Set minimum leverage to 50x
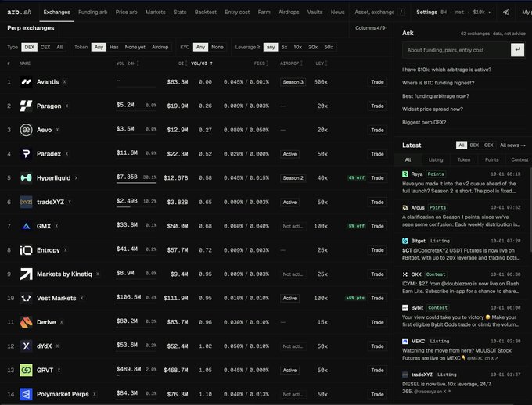Viewport: 532px width, 405px height. 329,47
